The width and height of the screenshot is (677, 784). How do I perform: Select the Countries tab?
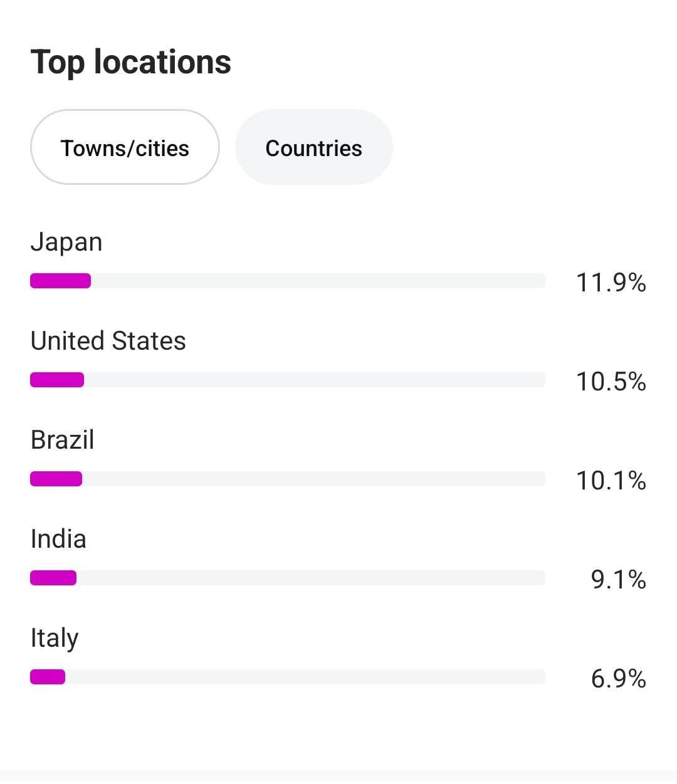[314, 147]
